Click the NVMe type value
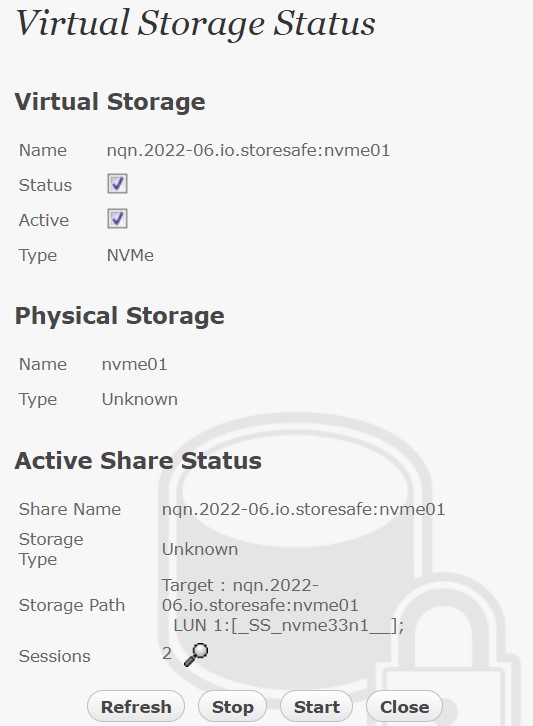This screenshot has height=726, width=533. 130,255
